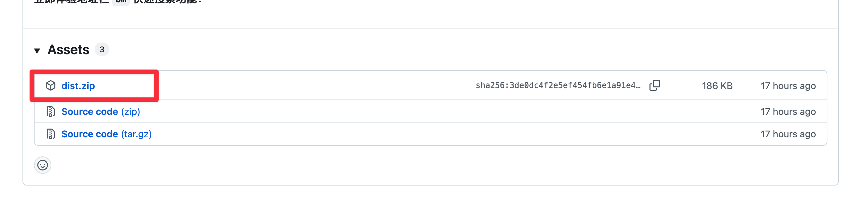Collapse the Assets section triangle
868x217 pixels.
click(37, 51)
